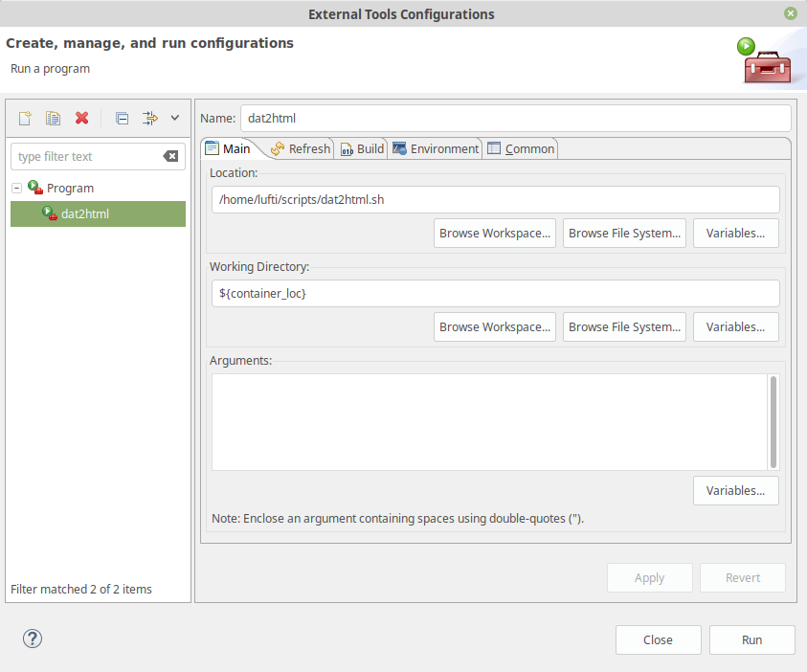Click the filter launch configurations icon
This screenshot has width=807, height=672.
(150, 118)
